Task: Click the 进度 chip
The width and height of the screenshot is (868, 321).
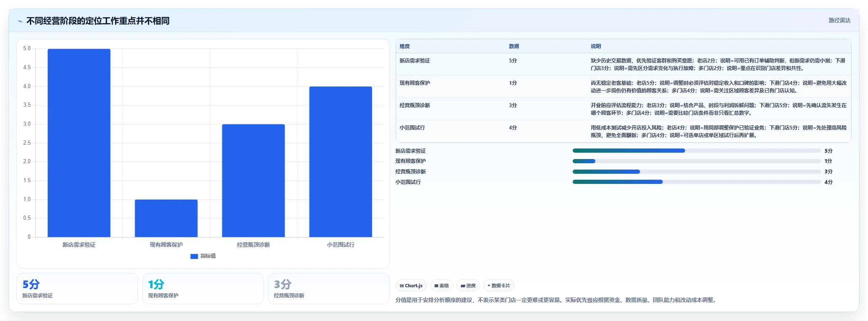Action: click(468, 286)
